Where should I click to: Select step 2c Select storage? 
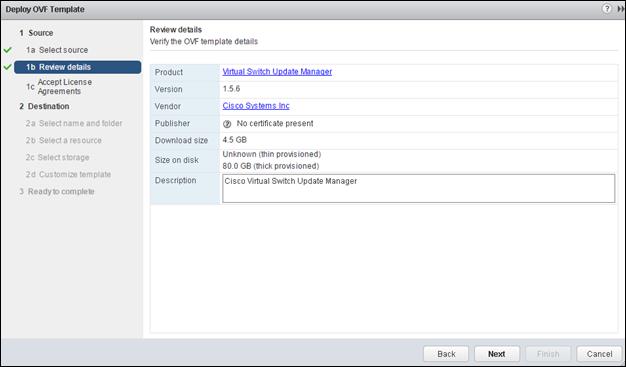tap(57, 157)
